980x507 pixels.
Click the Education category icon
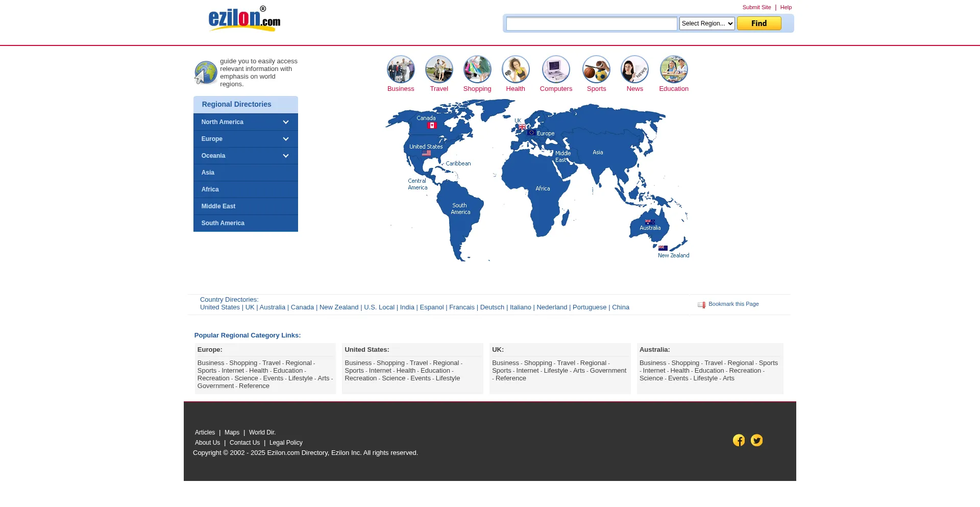tap(674, 69)
